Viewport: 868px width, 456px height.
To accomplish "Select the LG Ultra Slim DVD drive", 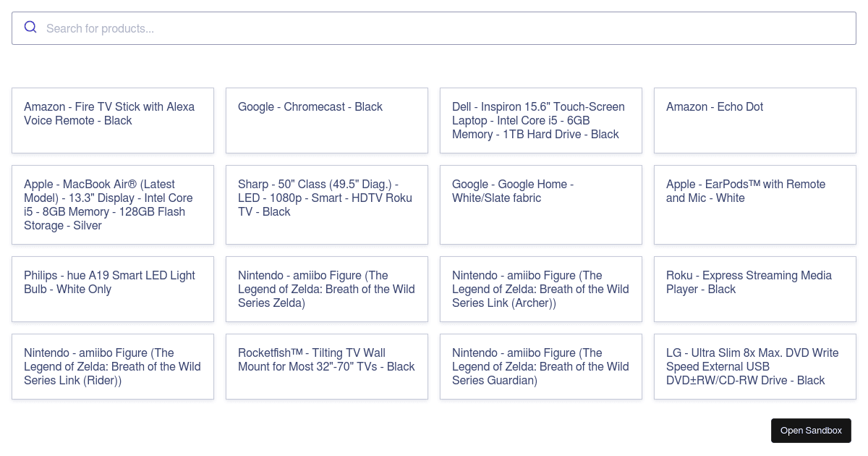I will pos(755,366).
